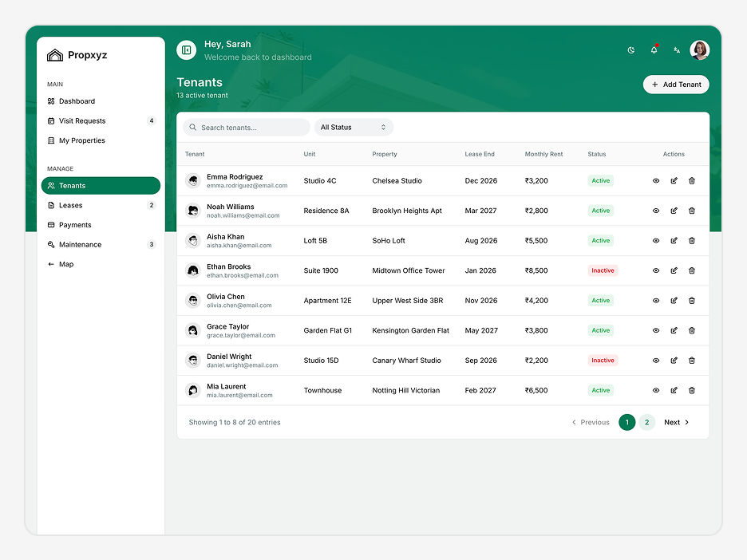747x560 pixels.
Task: Edit Emma Rodriguez tenant record
Action: [x=674, y=180]
